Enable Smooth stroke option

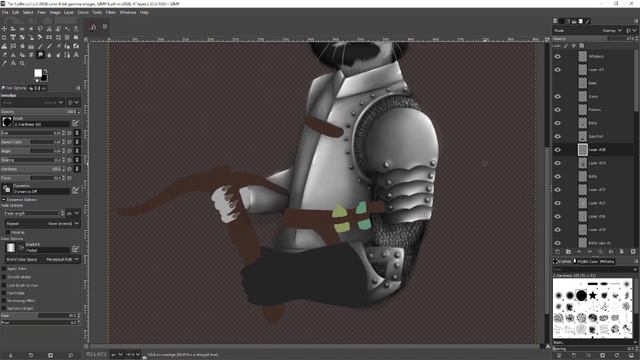[x=4, y=277]
